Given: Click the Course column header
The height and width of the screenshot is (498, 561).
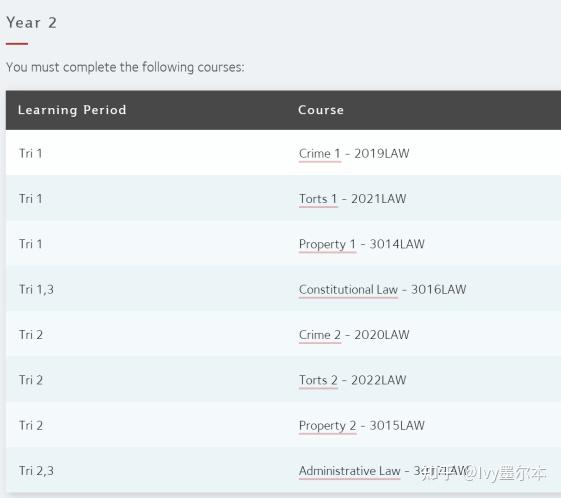Looking at the screenshot, I should 321,110.
